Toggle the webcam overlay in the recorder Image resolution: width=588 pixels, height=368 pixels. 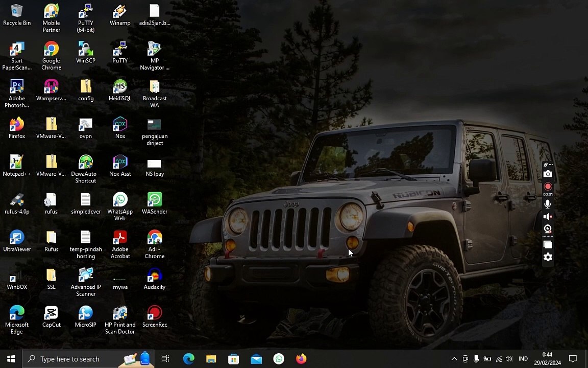coord(548,229)
